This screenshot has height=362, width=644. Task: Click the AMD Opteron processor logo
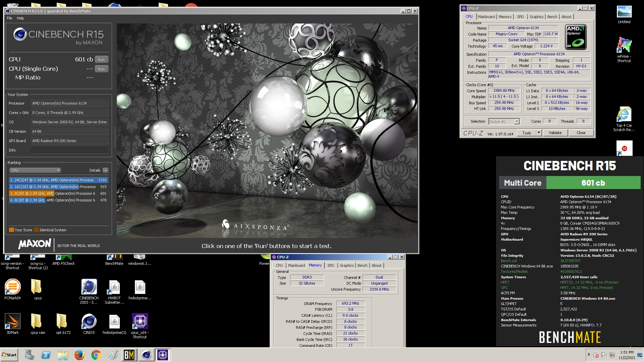576,37
